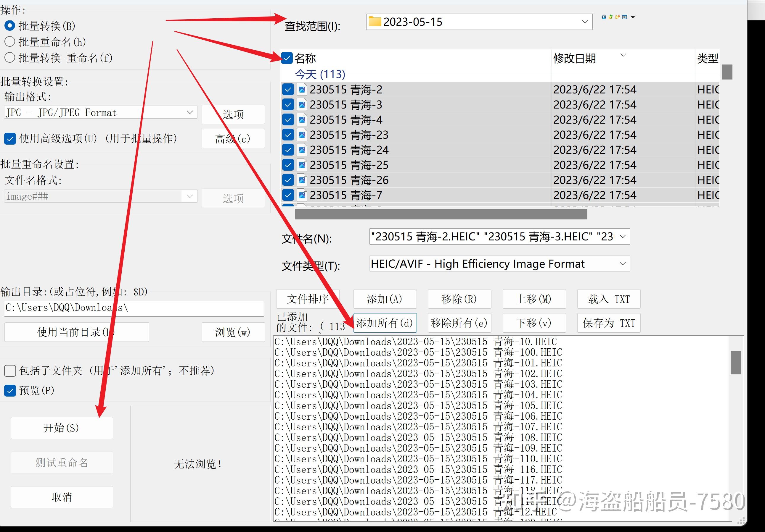Image resolution: width=765 pixels, height=532 pixels.
Task: Click the 添加所有(d) button
Action: [x=385, y=323]
